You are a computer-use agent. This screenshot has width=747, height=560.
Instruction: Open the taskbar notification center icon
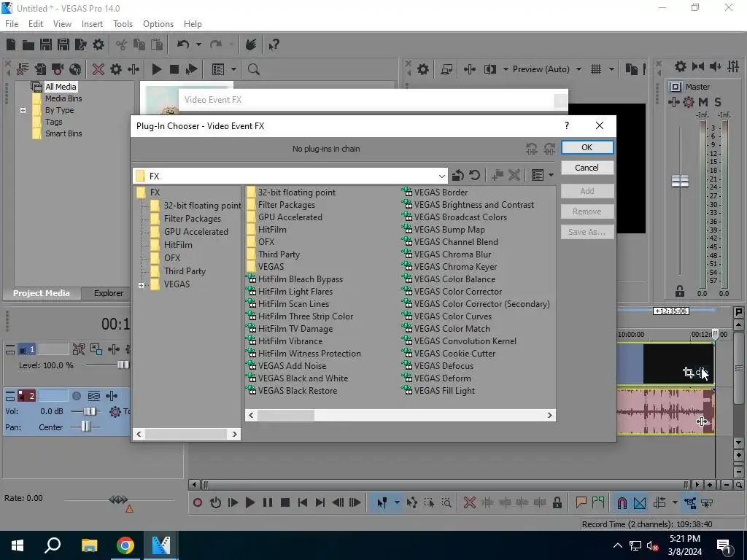point(724,545)
